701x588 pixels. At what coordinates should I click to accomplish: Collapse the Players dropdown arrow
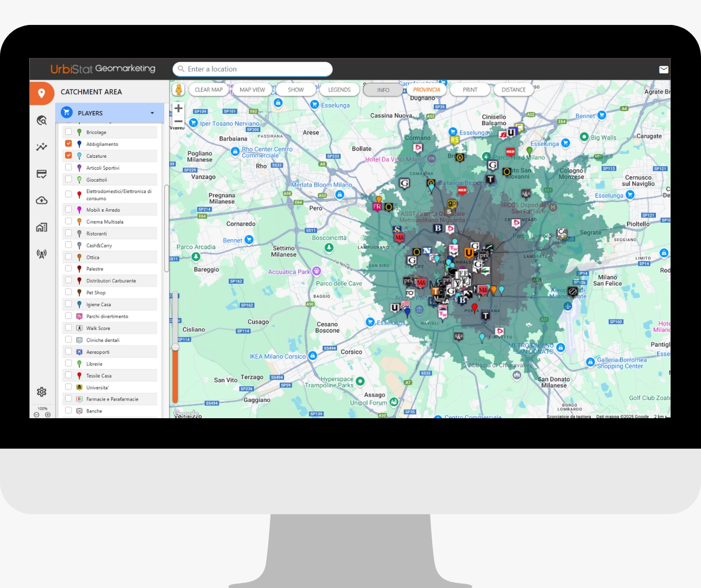click(152, 113)
